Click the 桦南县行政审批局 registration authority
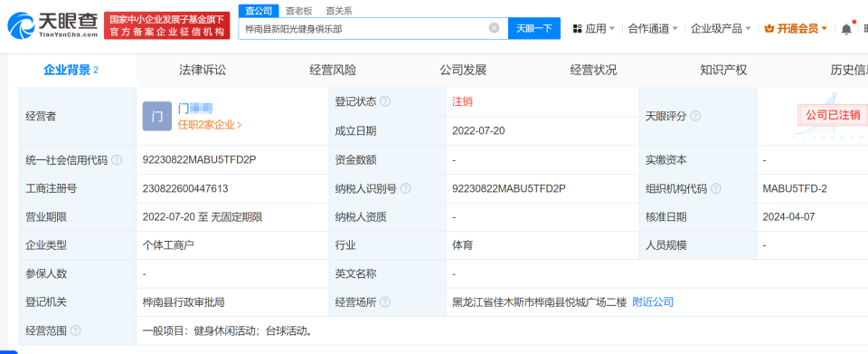Viewport: 868px width, 354px height. (x=184, y=302)
